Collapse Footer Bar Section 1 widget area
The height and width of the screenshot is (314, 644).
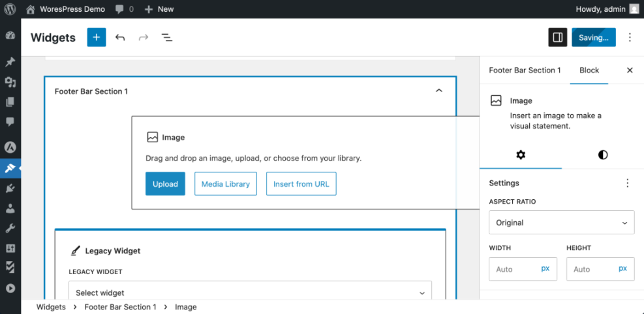[439, 91]
